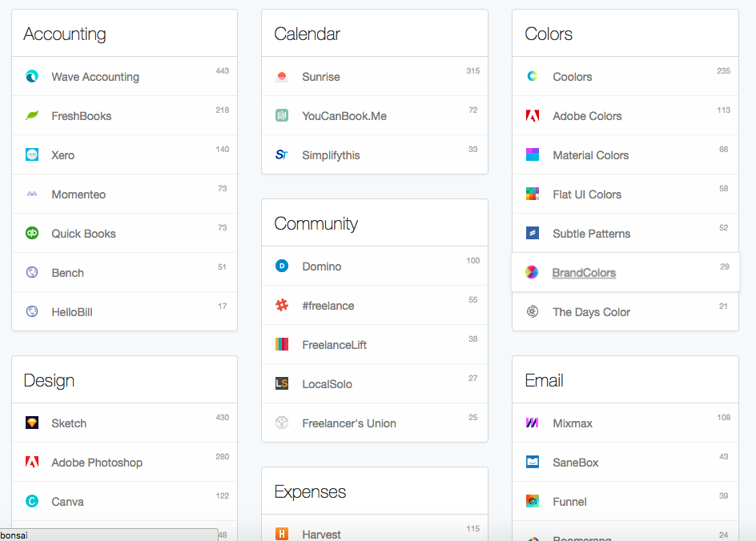Viewport: 756px width, 541px height.
Task: Open the Adobe Colors link
Action: tap(587, 116)
